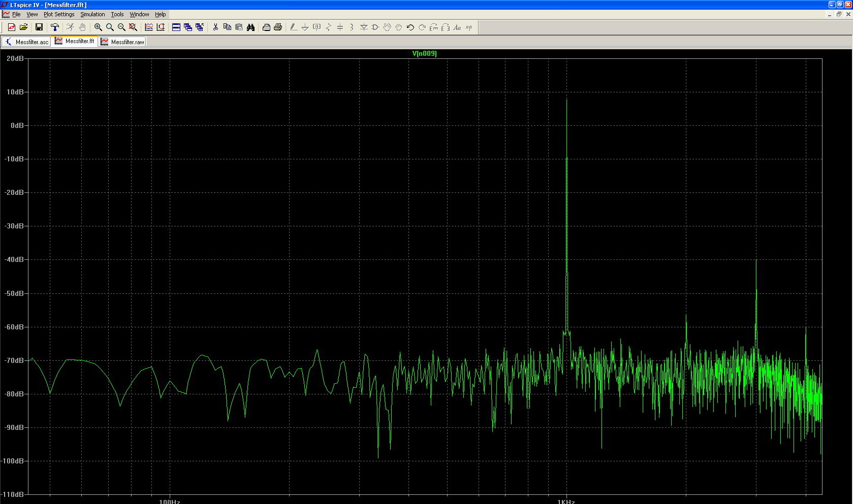Autorange the plot axes icon
This screenshot has width=853, height=504.
[161, 27]
